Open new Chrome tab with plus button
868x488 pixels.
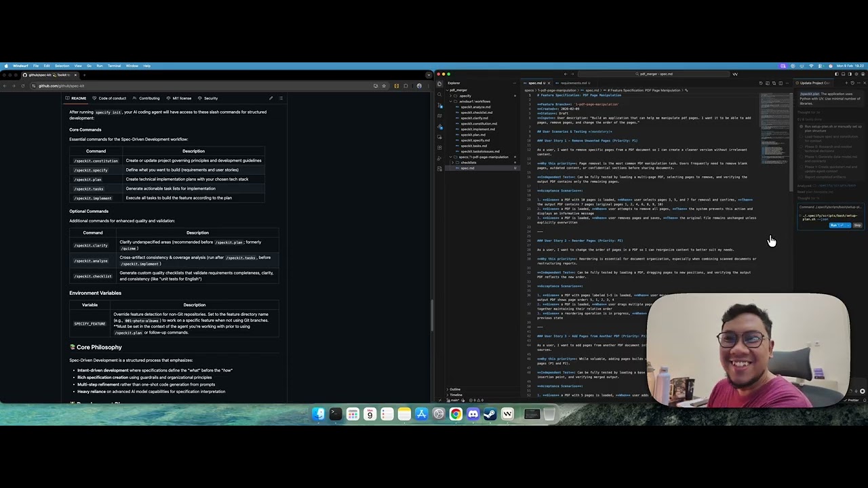(x=84, y=75)
